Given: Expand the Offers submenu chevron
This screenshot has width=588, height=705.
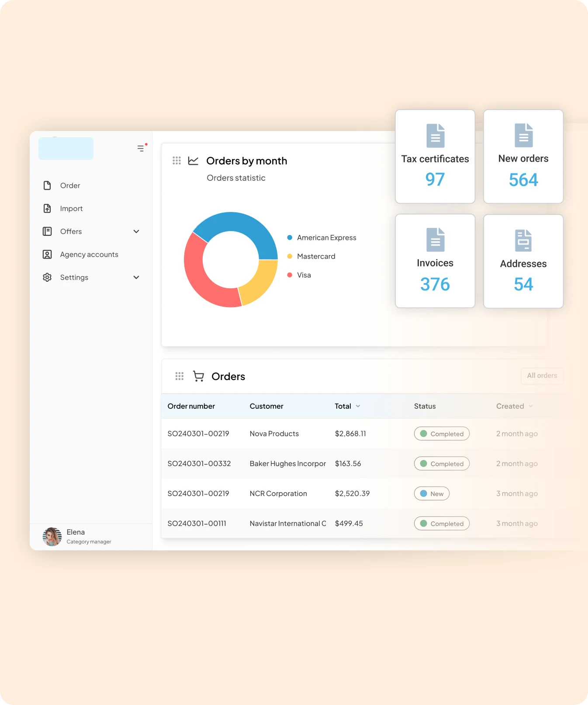Looking at the screenshot, I should [x=136, y=232].
